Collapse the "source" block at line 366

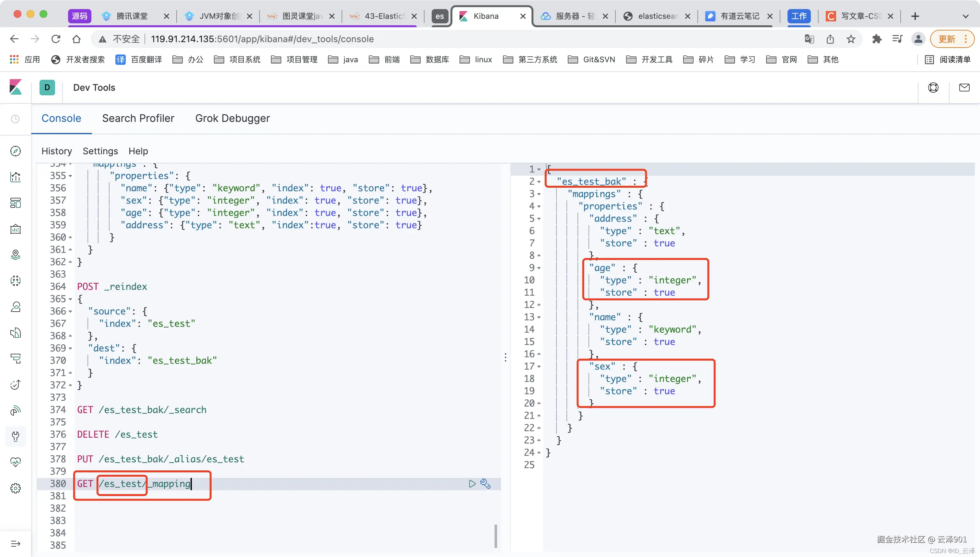(70, 311)
